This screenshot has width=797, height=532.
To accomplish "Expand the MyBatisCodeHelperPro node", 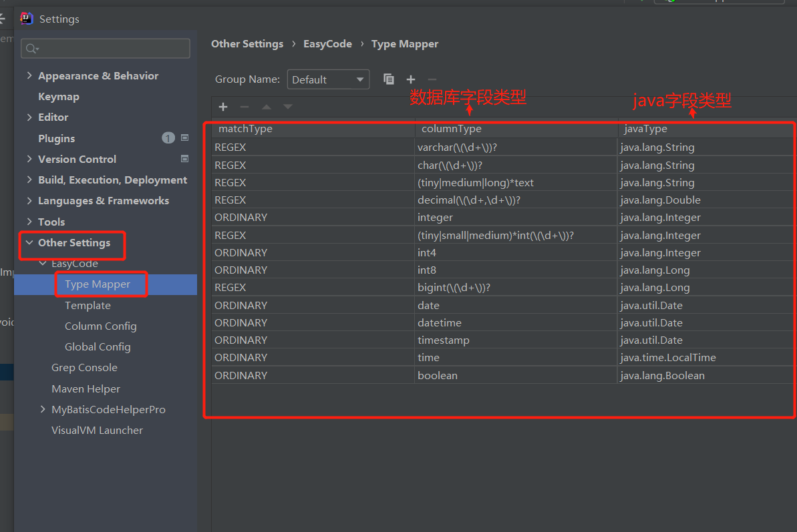I will (x=43, y=409).
